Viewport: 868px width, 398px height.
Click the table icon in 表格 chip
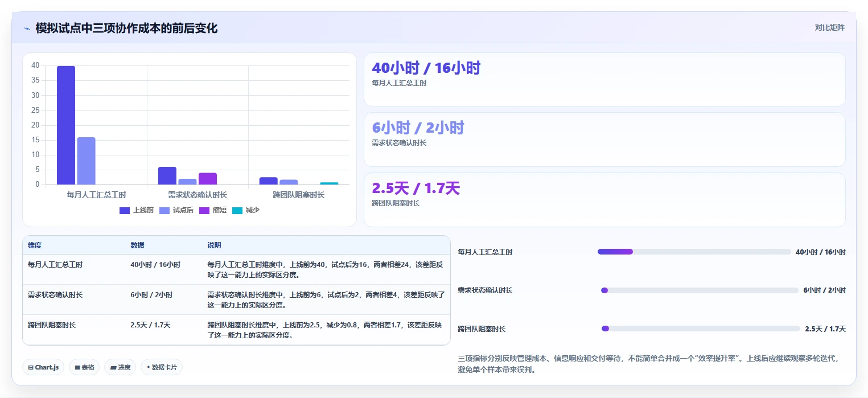click(x=77, y=368)
